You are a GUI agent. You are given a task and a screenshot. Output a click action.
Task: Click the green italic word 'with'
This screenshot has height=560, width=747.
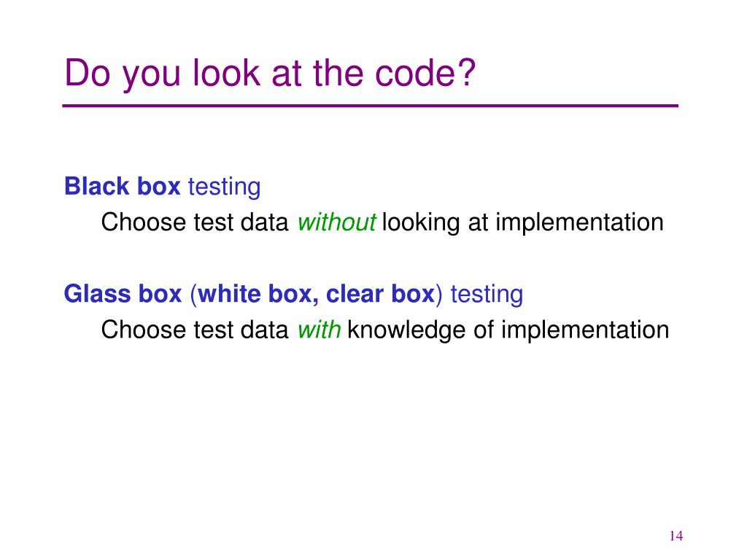pos(320,330)
